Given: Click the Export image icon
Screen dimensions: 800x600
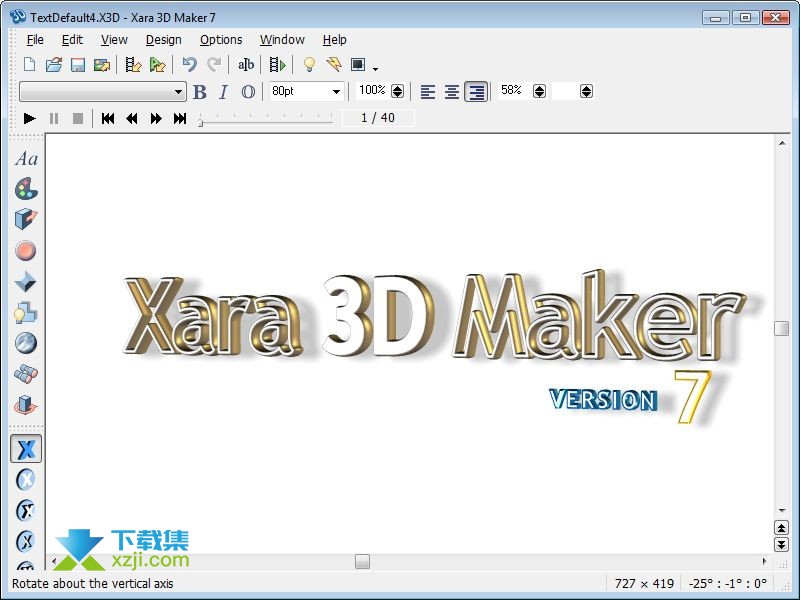Looking at the screenshot, I should click(x=102, y=65).
